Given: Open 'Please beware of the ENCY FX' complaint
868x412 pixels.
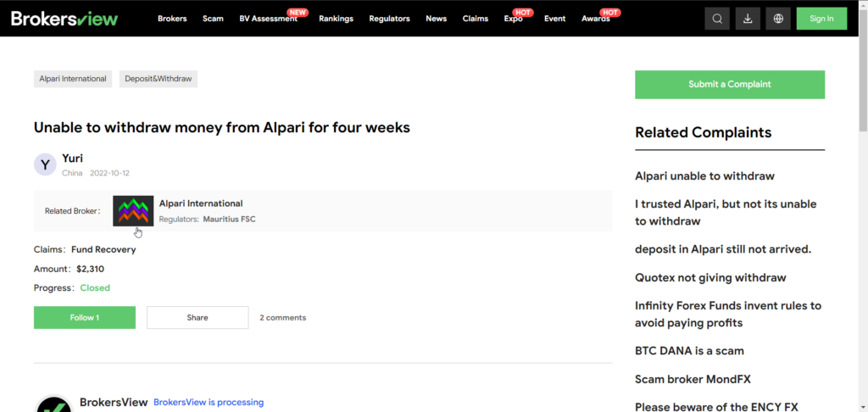Looking at the screenshot, I should (x=716, y=406).
